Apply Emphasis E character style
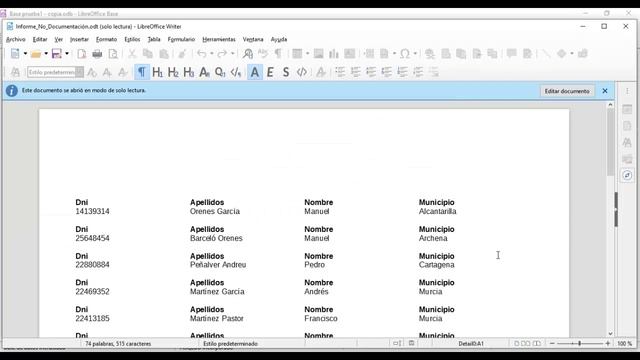Viewport: 640px width, 360px height. tap(270, 72)
